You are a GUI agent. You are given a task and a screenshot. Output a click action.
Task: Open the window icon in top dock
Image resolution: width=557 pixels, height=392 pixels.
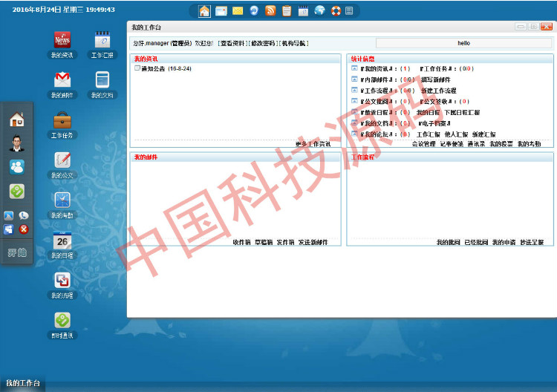point(221,11)
